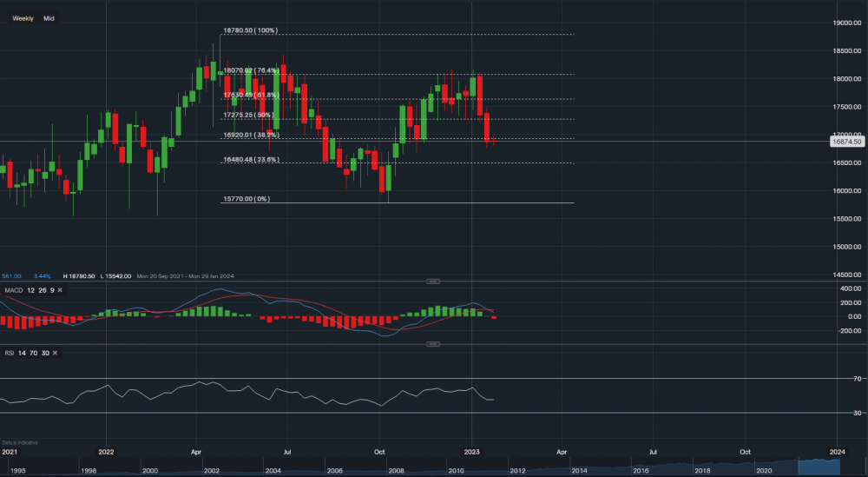Click the Apr 2022 time axis label
The width and height of the screenshot is (868, 477).
pyautogui.click(x=196, y=452)
